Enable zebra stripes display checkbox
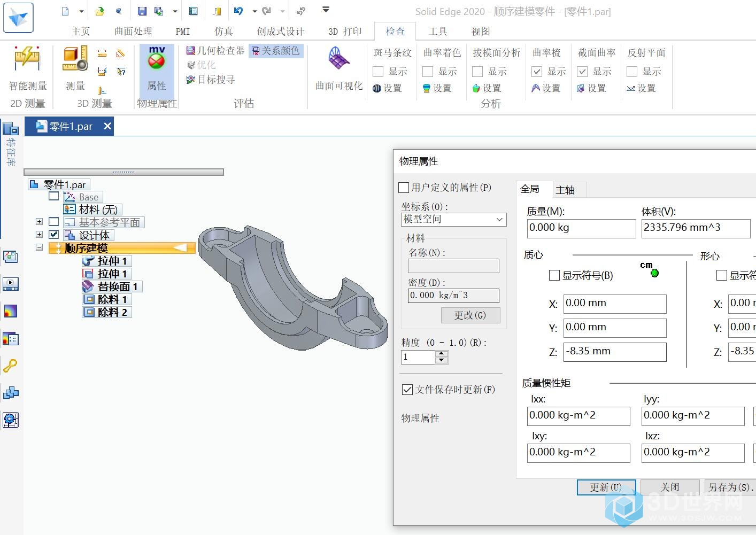The height and width of the screenshot is (535, 756). pyautogui.click(x=378, y=72)
